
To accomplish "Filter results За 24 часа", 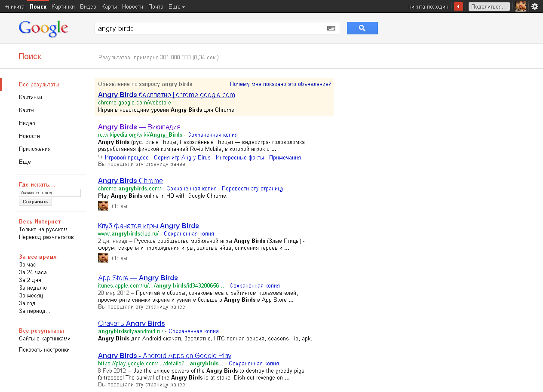I will (33, 273).
